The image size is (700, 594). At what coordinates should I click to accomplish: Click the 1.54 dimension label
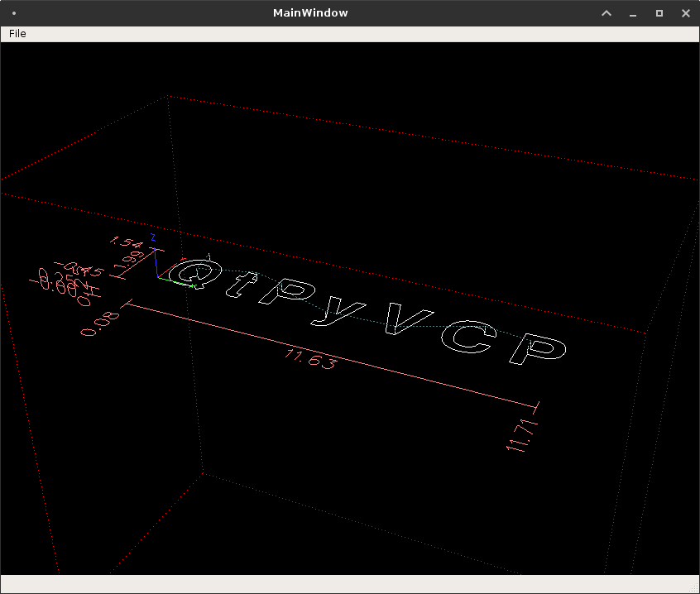click(127, 242)
